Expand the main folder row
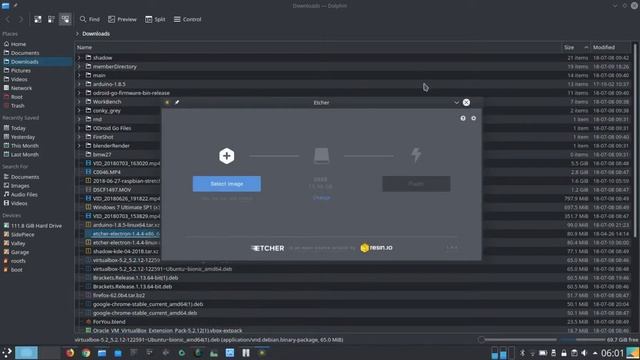 click(x=80, y=76)
